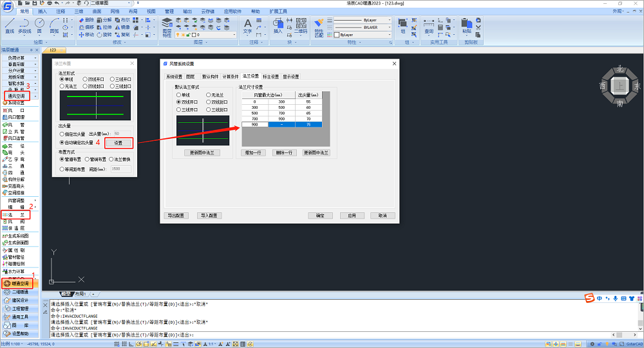Viewport: 644px width, 348px height.
Task: Open the 二维码 QR code tool
Action: pyautogui.click(x=301, y=26)
